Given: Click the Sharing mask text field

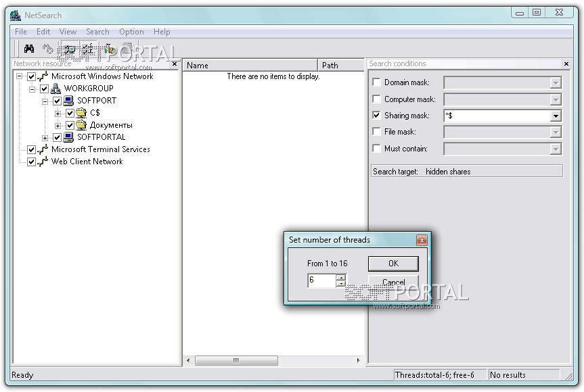Looking at the screenshot, I should coord(497,116).
